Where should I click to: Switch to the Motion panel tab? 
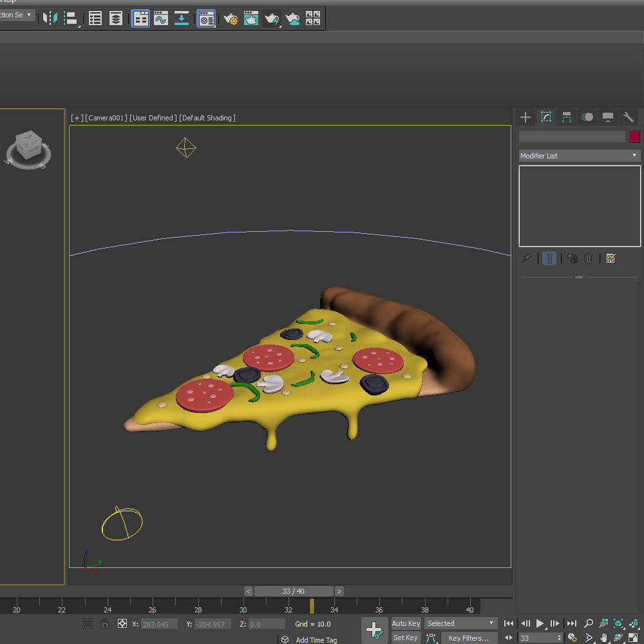tap(587, 117)
